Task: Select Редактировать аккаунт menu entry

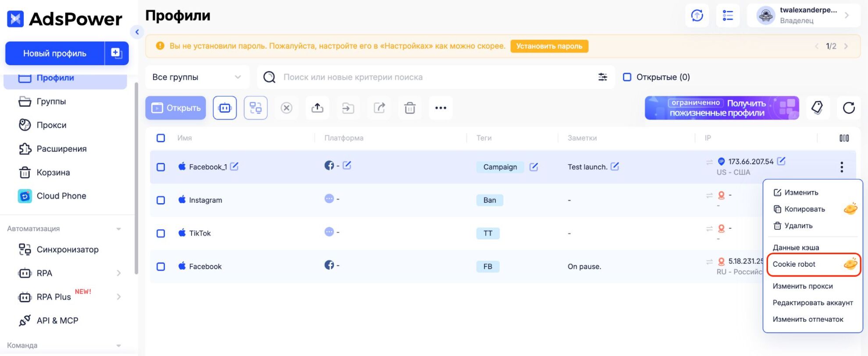Action: 813,303
